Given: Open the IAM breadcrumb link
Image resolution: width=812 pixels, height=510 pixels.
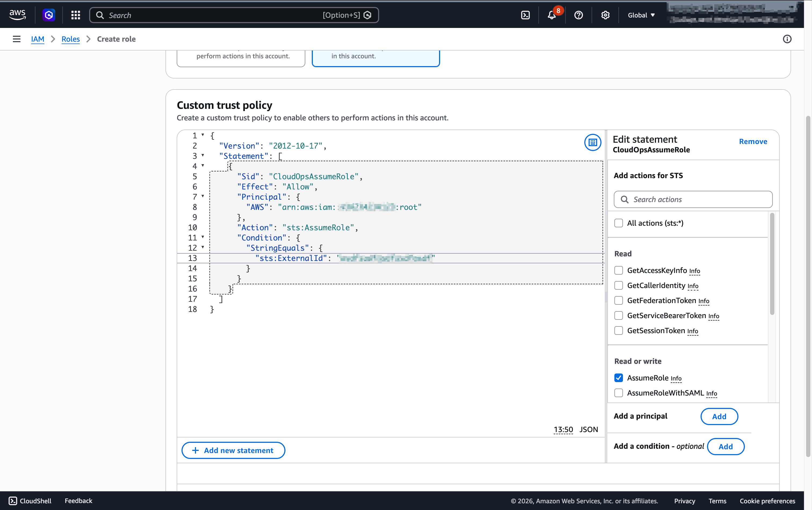Looking at the screenshot, I should point(37,39).
